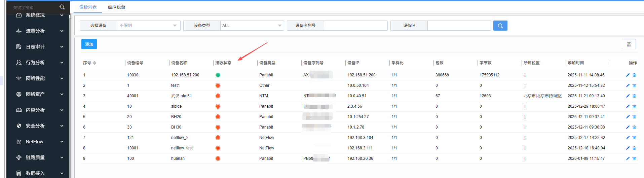Delete the test1 device row
The height and width of the screenshot is (178, 644).
[634, 85]
